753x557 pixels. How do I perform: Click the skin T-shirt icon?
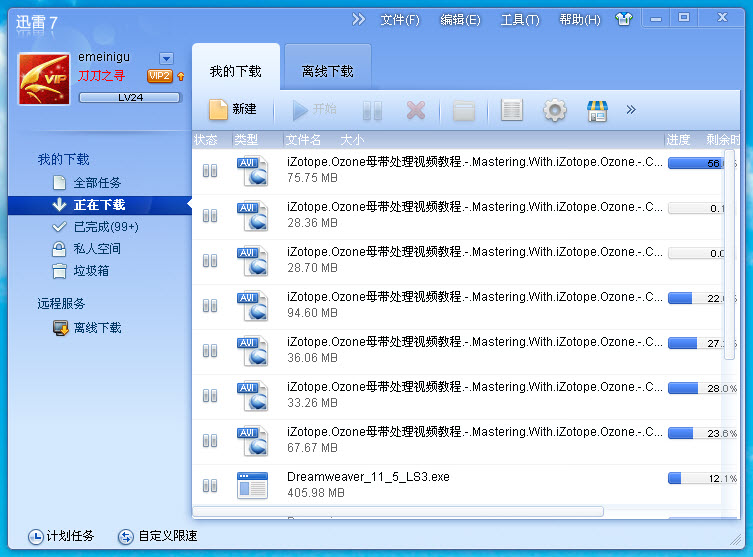click(x=624, y=19)
